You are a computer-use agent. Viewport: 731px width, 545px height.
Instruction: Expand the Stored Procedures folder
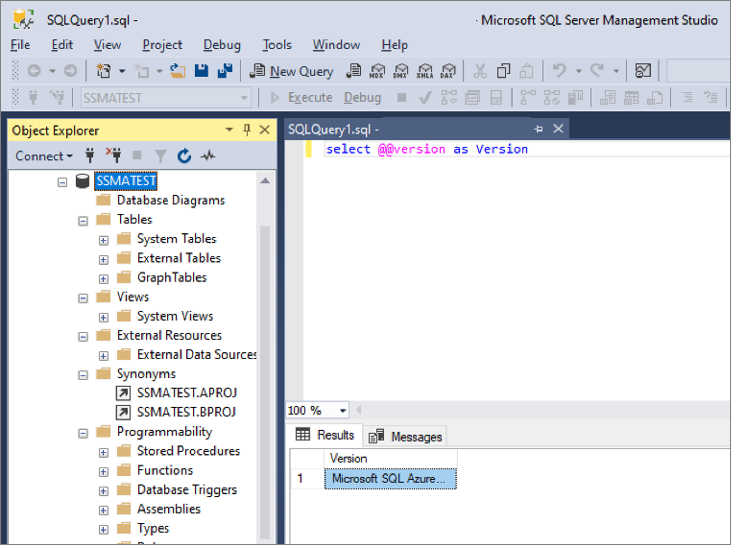104,452
